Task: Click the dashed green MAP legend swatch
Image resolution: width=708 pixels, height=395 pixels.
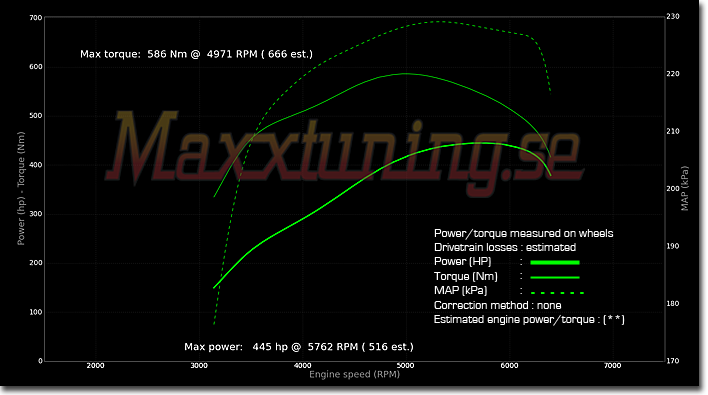Action: click(557, 293)
